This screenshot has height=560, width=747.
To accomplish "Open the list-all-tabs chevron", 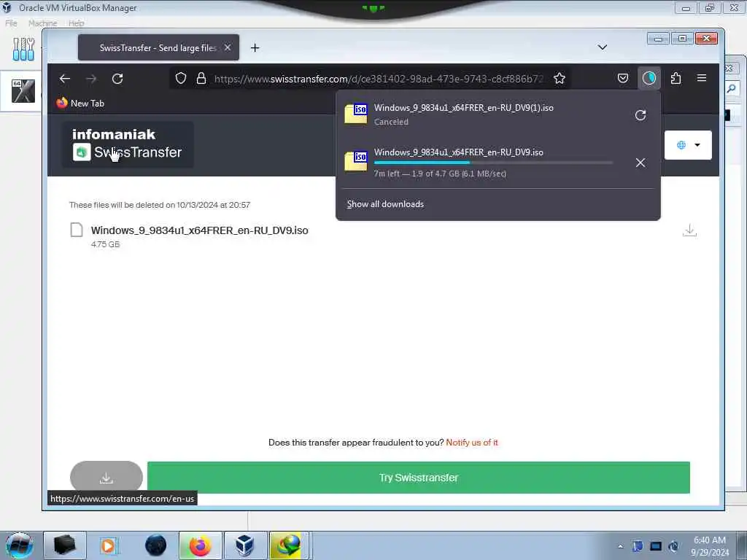I will [x=602, y=47].
